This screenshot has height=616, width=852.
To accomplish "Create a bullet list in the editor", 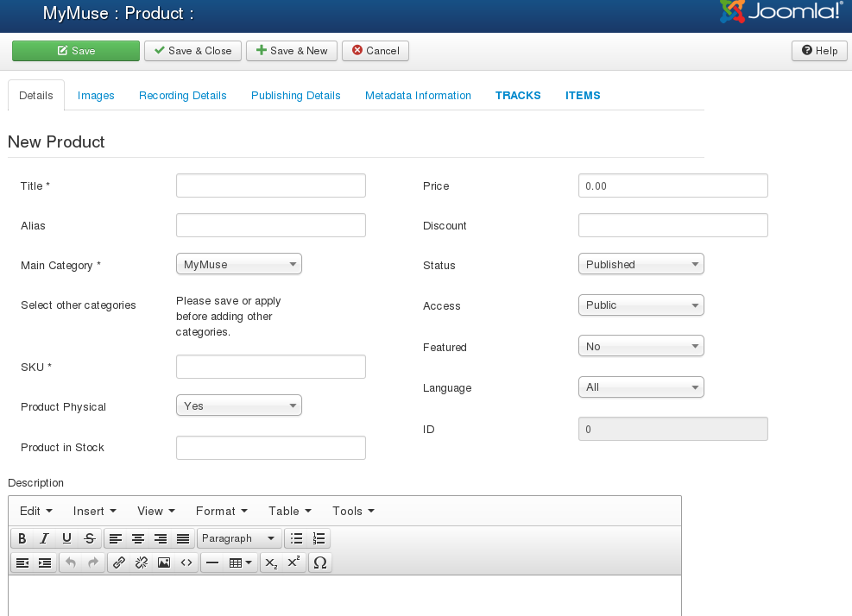I will 297,538.
